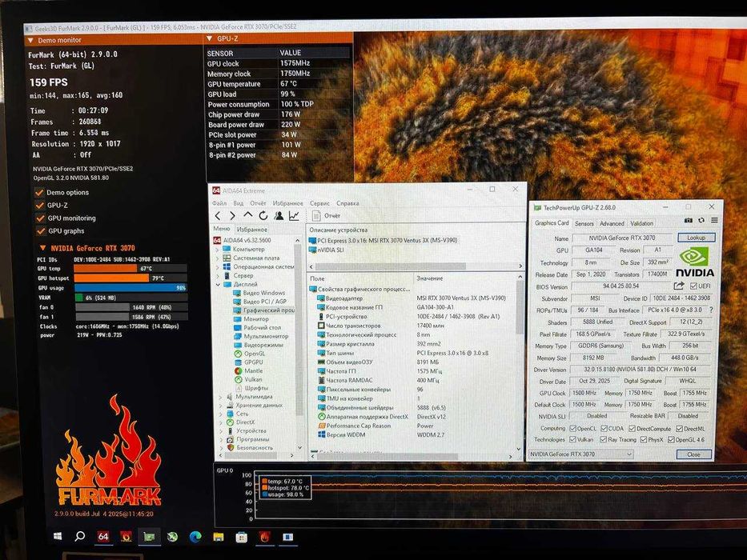Open the GPU-Z hamburger menu
747x560 pixels.
pos(714,220)
